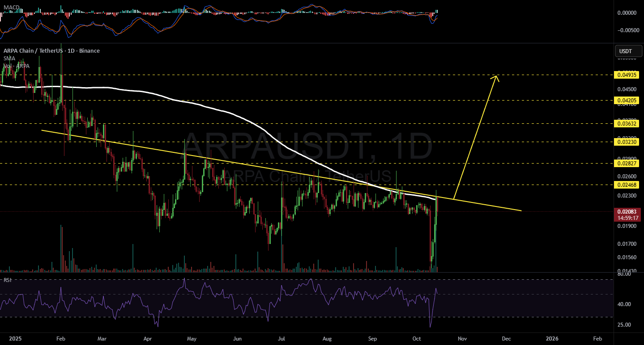The width and height of the screenshot is (644, 345).
Task: Click the 0.04205 price level label
Action: click(x=626, y=101)
